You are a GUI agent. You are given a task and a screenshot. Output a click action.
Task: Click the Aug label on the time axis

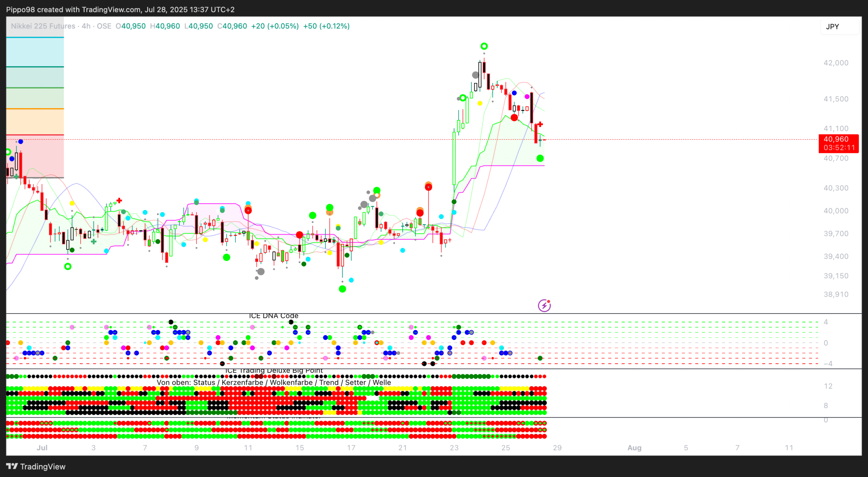[x=634, y=448]
